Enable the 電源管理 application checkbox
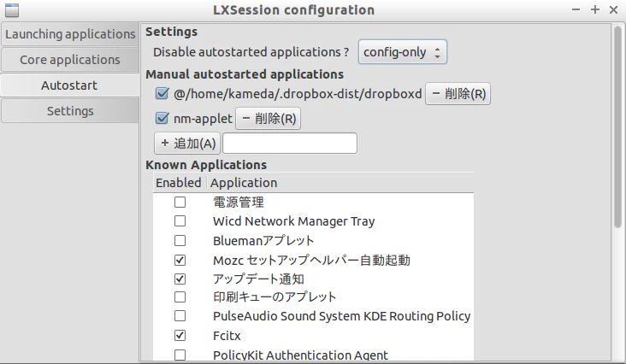The height and width of the screenshot is (364, 626). pos(180,203)
